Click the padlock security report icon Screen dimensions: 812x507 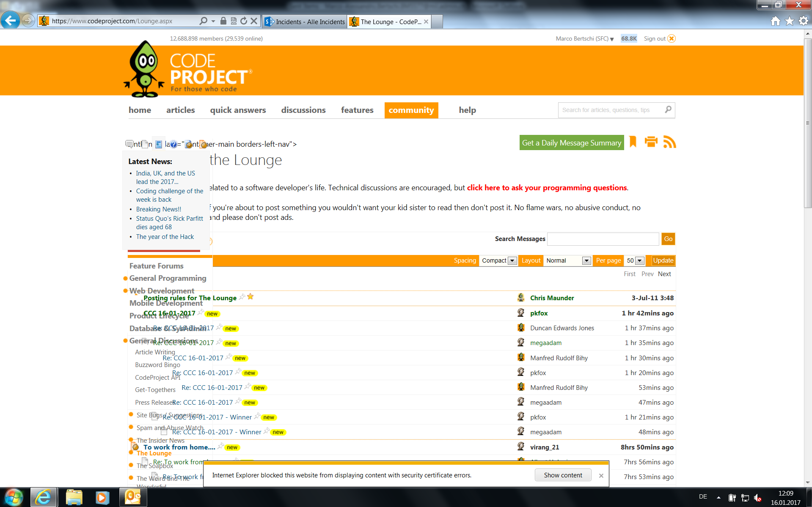tap(223, 21)
